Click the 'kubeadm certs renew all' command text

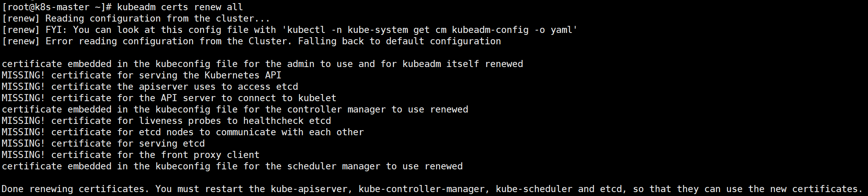tap(180, 7)
